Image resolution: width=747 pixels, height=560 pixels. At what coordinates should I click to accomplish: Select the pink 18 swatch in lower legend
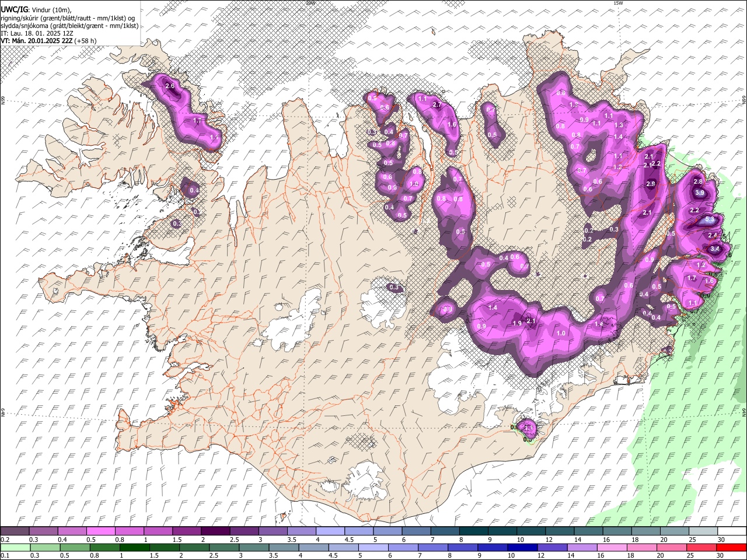(642, 547)
